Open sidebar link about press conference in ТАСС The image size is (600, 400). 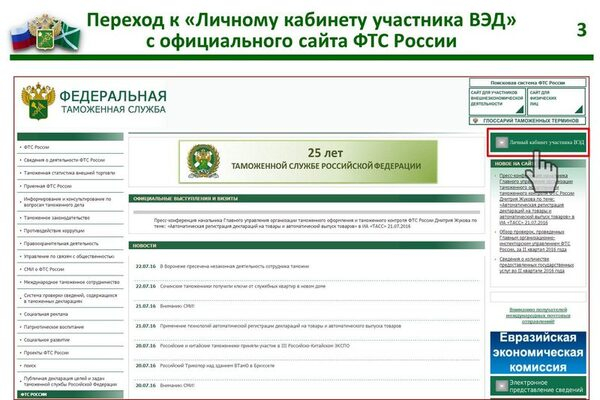coord(536,199)
